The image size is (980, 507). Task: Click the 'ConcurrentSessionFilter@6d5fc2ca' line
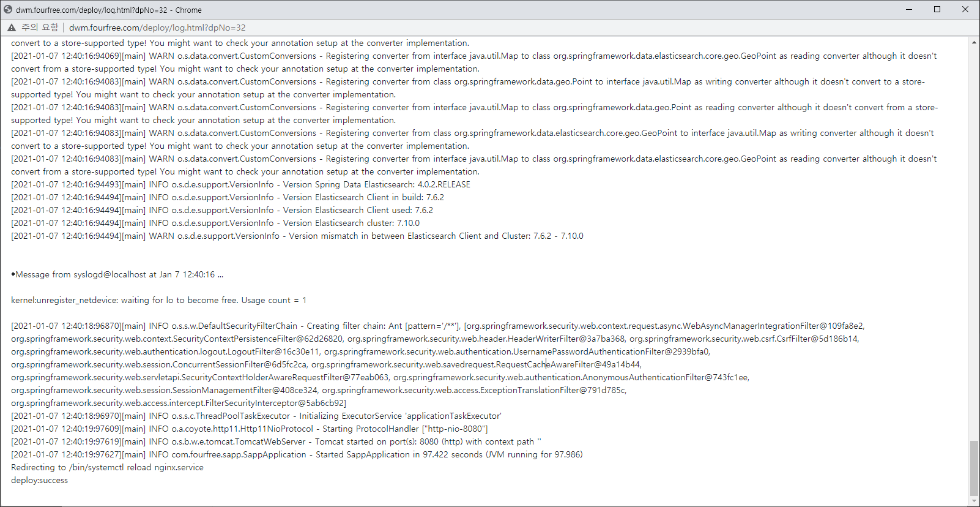(x=326, y=365)
